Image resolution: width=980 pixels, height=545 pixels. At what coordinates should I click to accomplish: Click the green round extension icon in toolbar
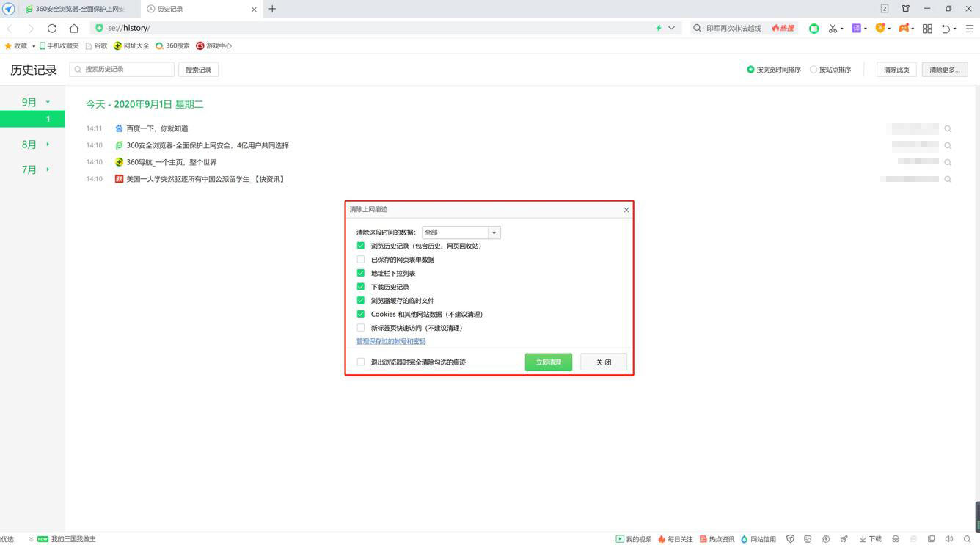pyautogui.click(x=813, y=28)
